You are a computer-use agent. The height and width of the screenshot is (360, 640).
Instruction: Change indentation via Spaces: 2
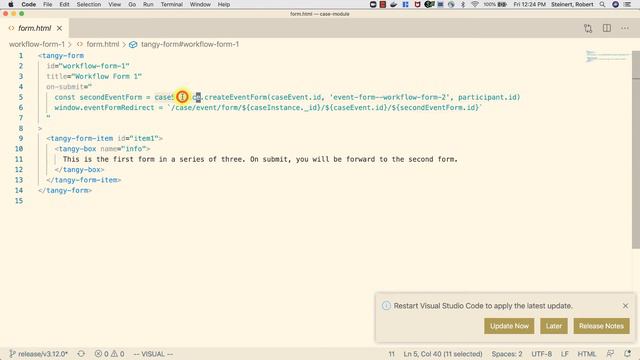point(507,354)
